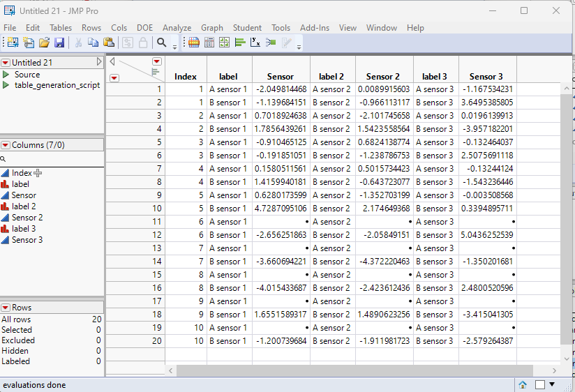The height and width of the screenshot is (392, 575).
Task: Click the Open file folder icon
Action: (x=44, y=43)
